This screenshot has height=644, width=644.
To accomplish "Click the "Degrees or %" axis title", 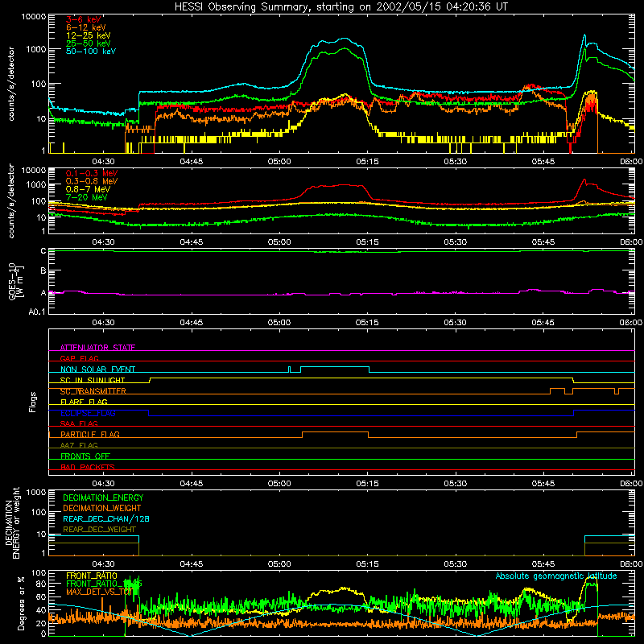I will click(21, 604).
